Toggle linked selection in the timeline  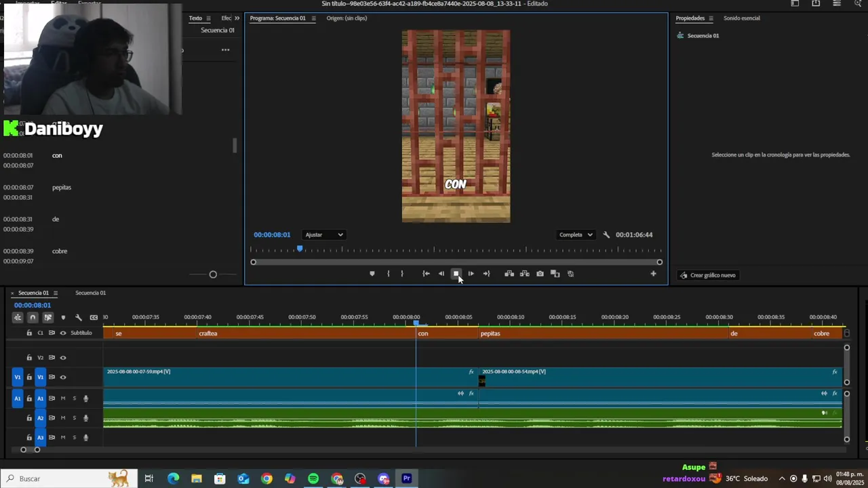coord(47,317)
